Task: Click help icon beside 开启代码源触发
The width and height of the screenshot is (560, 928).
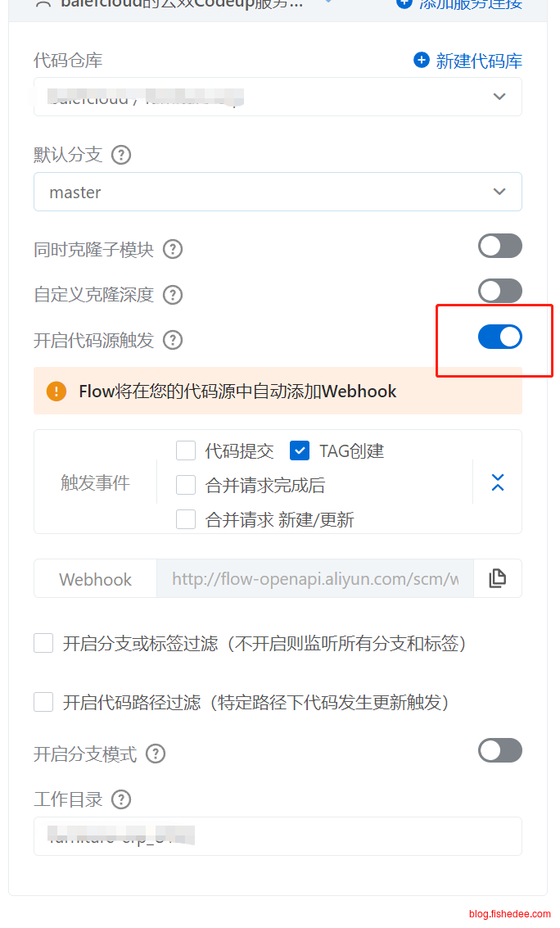Action: coord(173,340)
